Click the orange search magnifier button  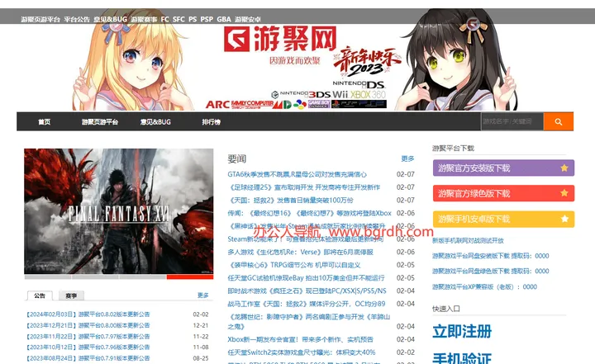(558, 121)
